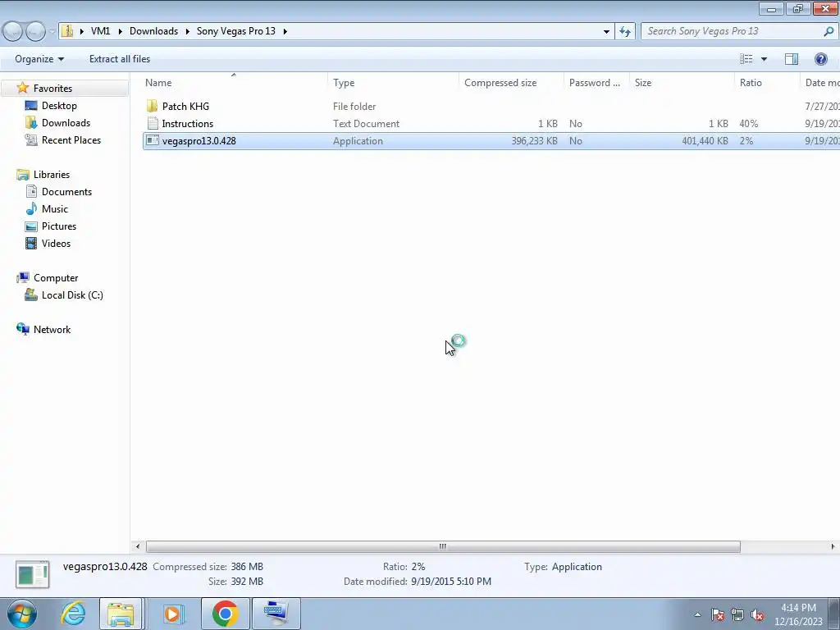Open Recent Places in the sidebar
840x630 pixels.
click(x=71, y=139)
